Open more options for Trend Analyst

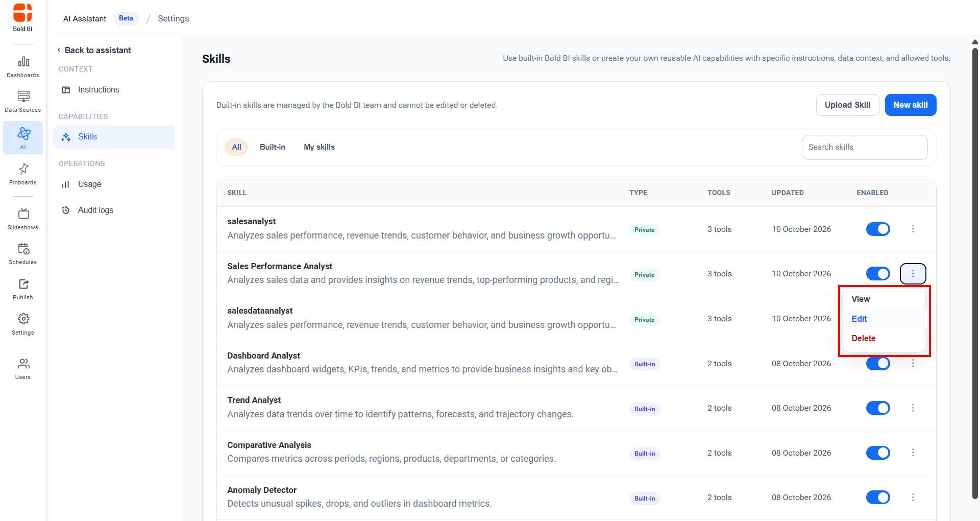[913, 408]
